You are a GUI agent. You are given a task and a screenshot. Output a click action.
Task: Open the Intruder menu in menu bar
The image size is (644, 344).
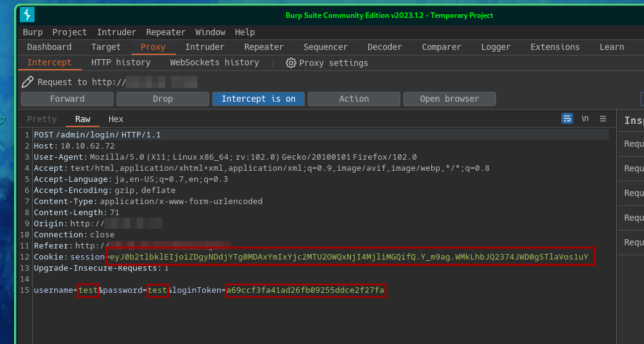[x=116, y=32]
